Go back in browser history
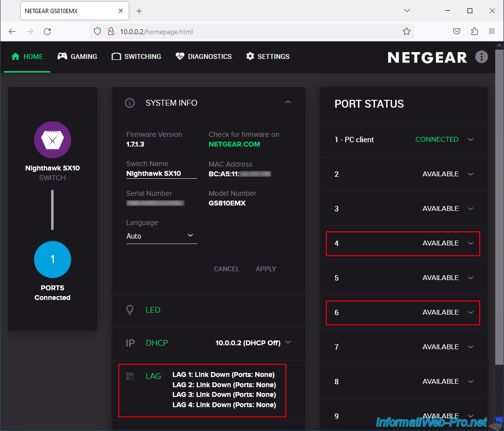The width and height of the screenshot is (504, 431). coord(12,32)
